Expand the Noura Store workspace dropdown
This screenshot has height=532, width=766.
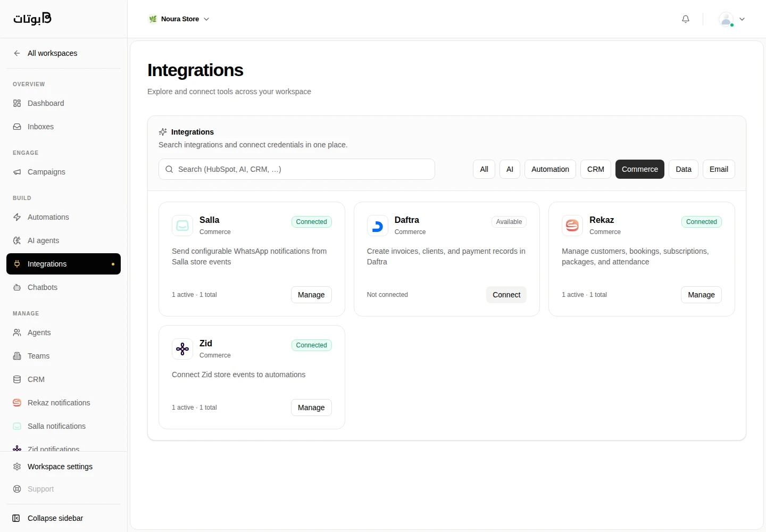(179, 19)
